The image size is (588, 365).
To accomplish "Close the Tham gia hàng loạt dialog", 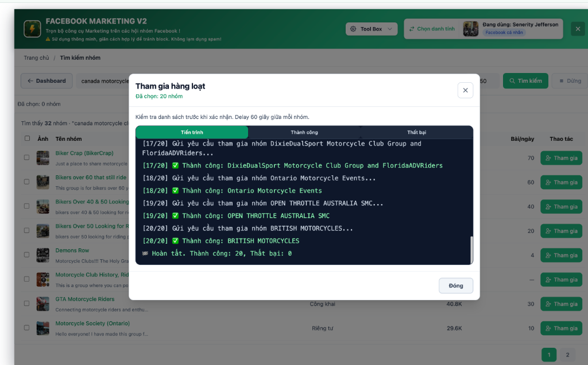I will tap(465, 90).
